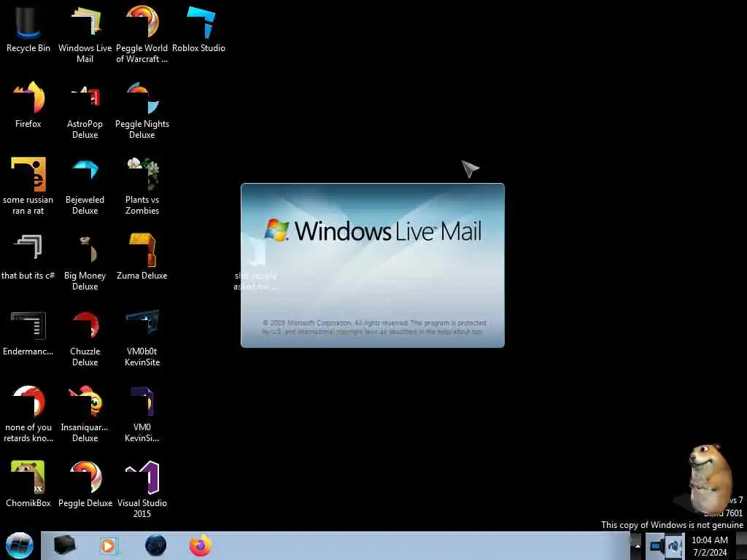The image size is (747, 560).
Task: Select the VM0b0t KevinSite desktop icon
Action: pyautogui.click(x=142, y=338)
